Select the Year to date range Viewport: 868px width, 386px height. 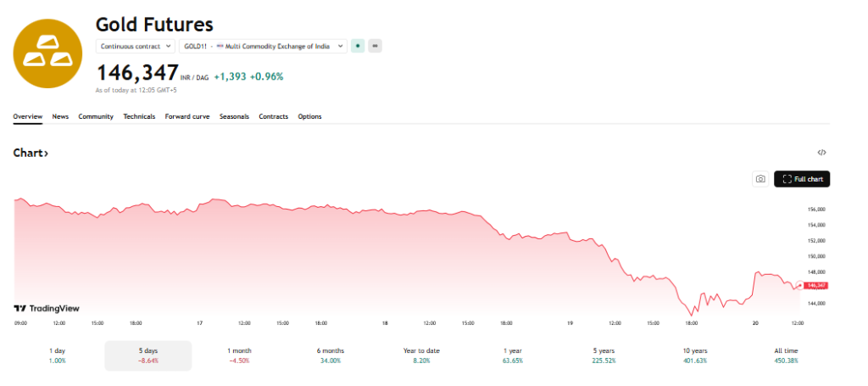tap(421, 355)
